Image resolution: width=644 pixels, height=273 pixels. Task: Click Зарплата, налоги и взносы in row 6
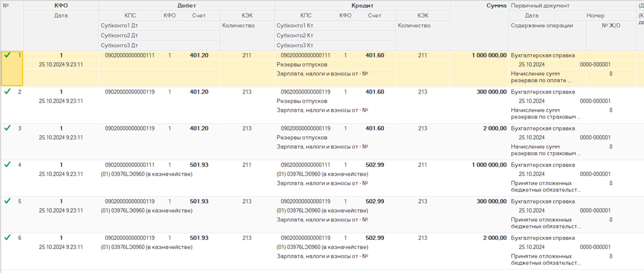point(322,256)
